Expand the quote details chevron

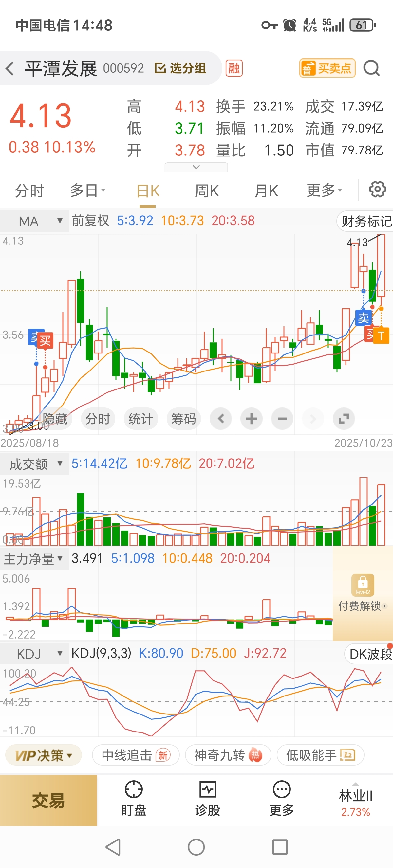pyautogui.click(x=196, y=167)
